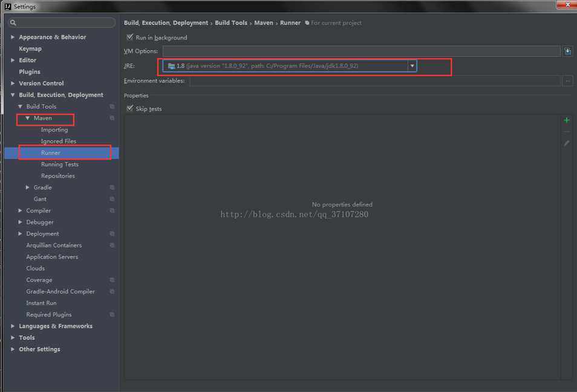577x392 pixels.
Task: Select Keymap settings page
Action: (x=30, y=48)
